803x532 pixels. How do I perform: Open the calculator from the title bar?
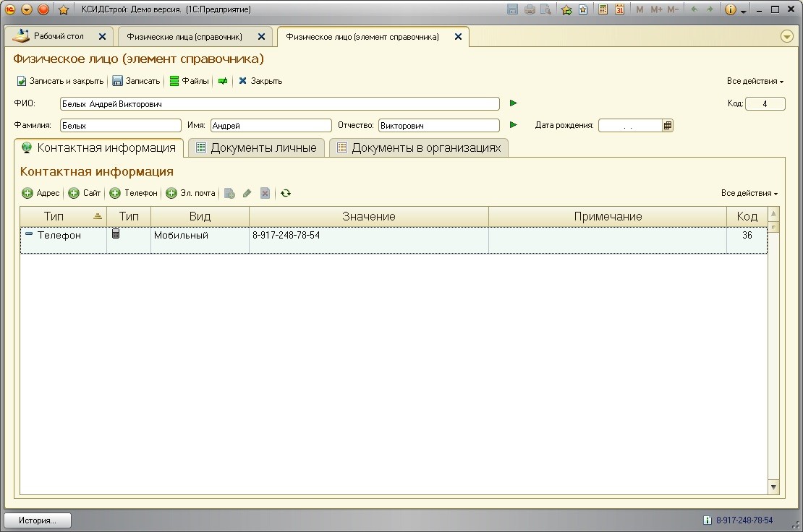point(603,9)
